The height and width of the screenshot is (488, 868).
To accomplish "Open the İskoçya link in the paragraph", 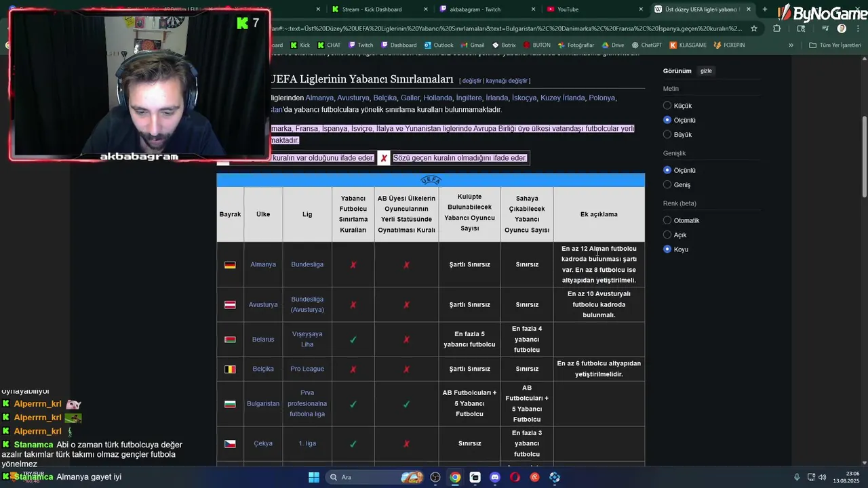I will coord(524,98).
